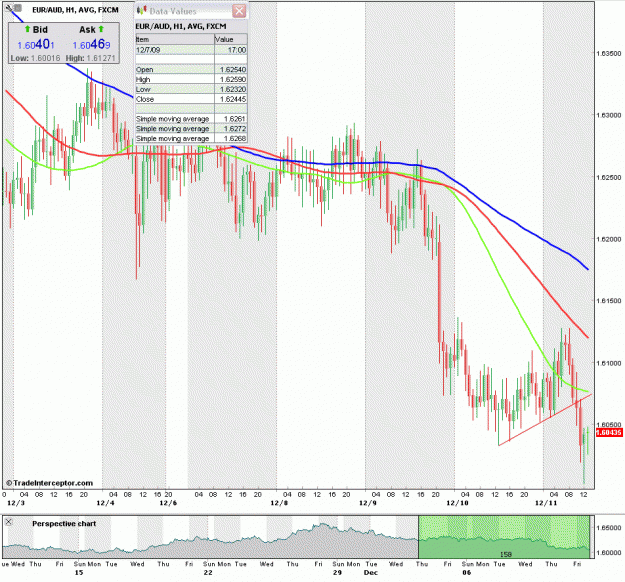Select the High: 1.61271 text
This screenshot has height=582, width=625.
click(90, 58)
